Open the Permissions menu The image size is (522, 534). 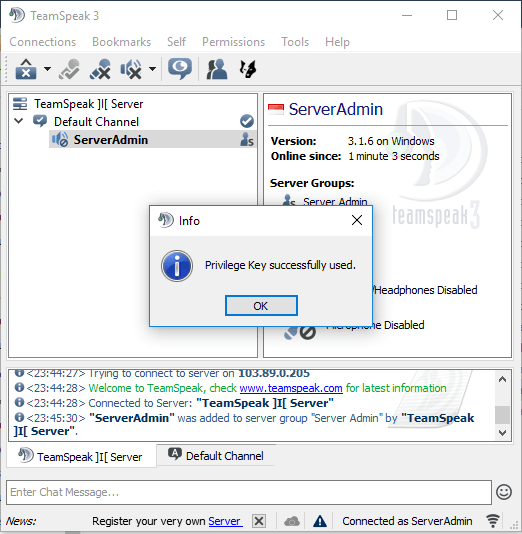tap(233, 42)
